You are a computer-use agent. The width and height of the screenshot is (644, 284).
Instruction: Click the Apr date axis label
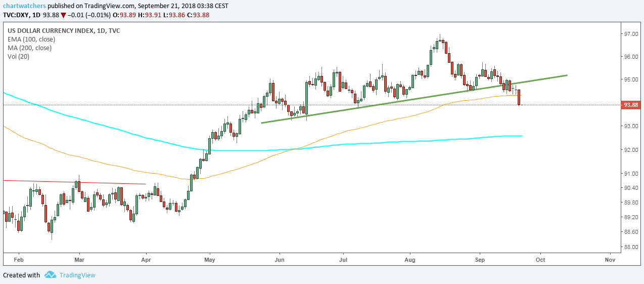(146, 259)
